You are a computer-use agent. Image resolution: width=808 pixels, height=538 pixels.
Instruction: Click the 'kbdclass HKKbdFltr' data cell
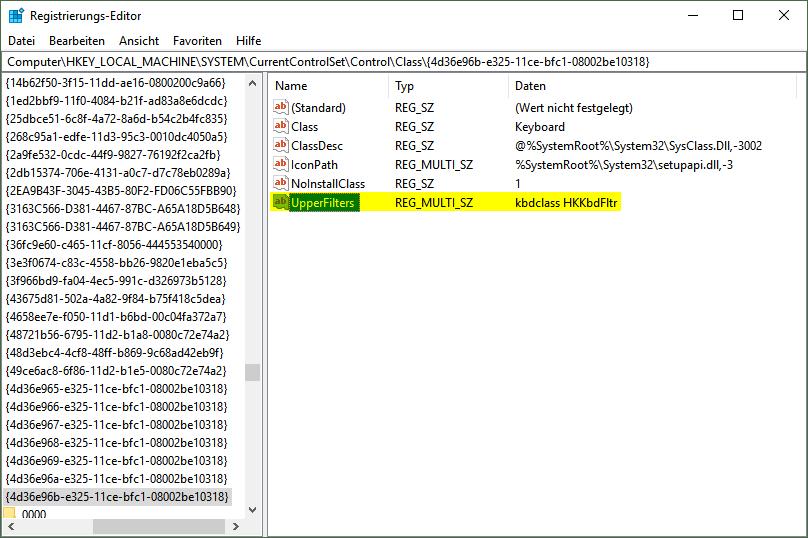pos(566,203)
